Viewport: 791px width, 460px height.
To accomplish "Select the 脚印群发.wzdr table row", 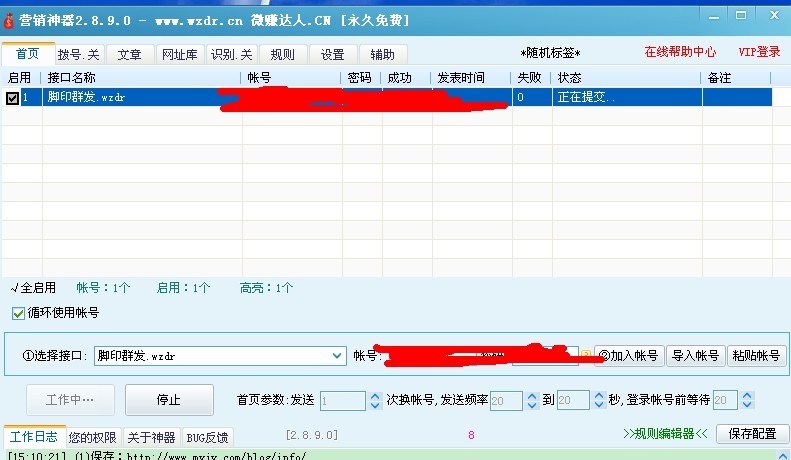I will coord(386,97).
